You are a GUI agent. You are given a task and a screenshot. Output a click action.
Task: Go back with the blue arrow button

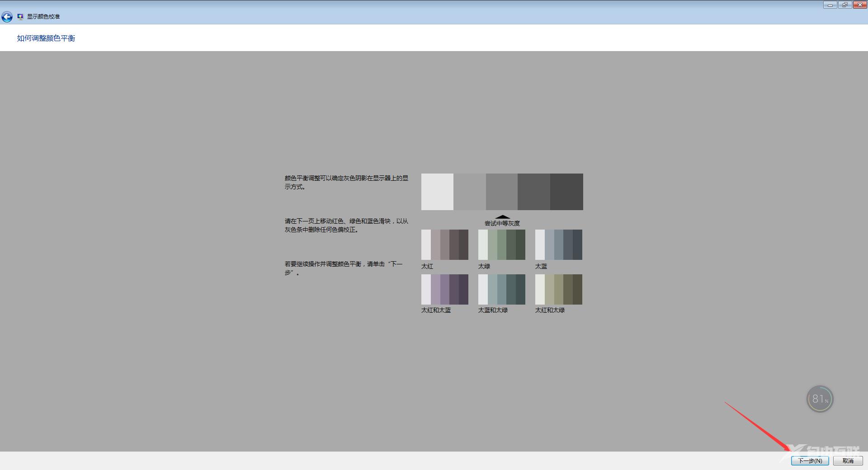point(7,17)
